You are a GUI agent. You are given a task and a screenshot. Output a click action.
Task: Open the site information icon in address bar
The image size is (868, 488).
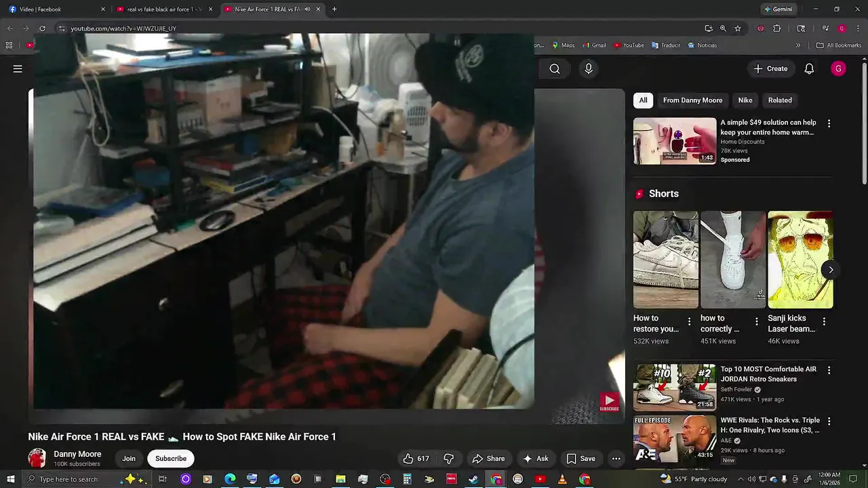(62, 28)
